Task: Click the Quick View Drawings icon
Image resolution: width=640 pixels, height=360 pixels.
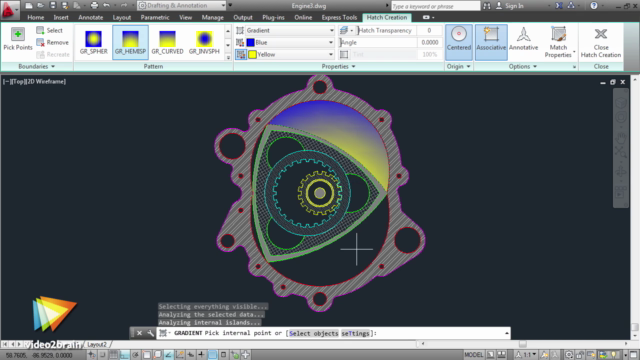Action: [x=502, y=355]
